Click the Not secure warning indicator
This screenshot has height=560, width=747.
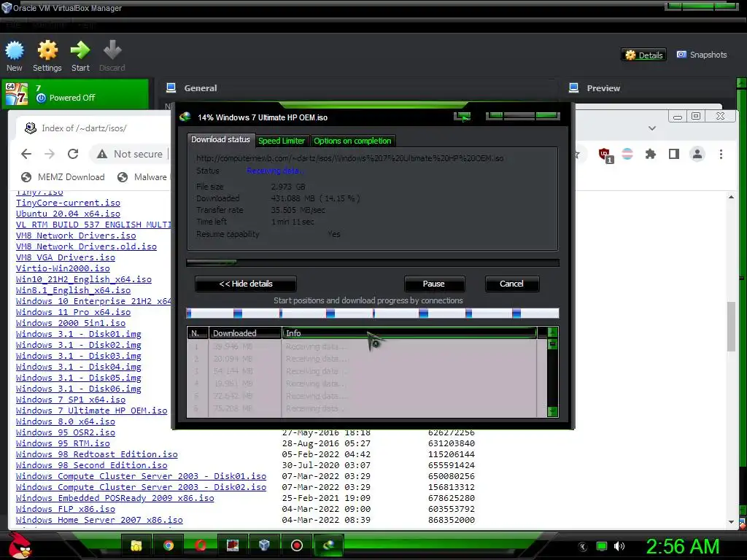pyautogui.click(x=130, y=154)
